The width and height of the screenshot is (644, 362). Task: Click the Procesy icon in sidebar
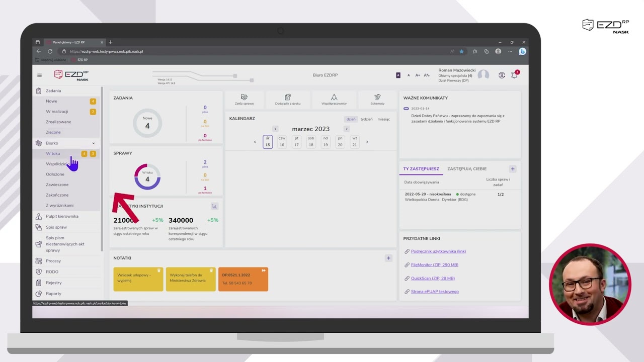[39, 261]
